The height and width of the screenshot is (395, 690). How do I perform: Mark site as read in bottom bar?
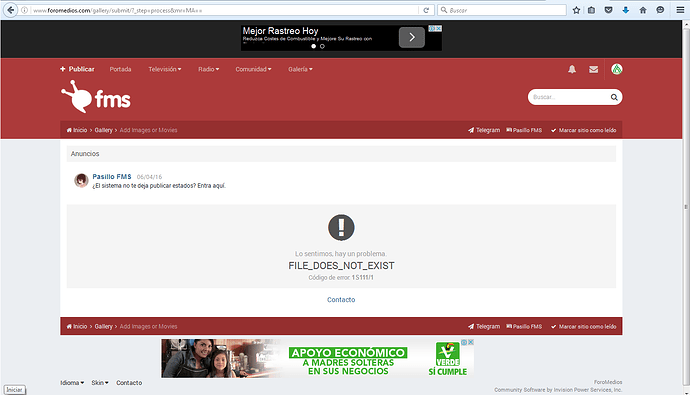click(584, 326)
